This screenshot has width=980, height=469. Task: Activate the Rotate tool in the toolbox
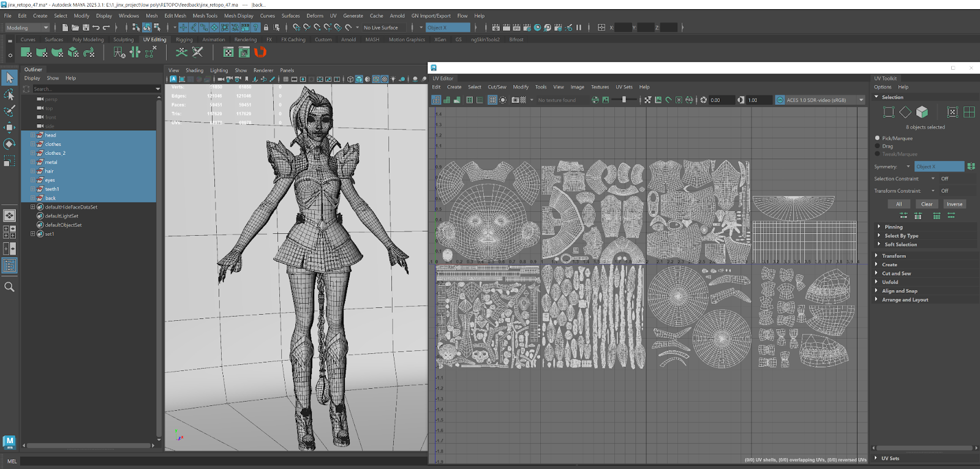[9, 144]
